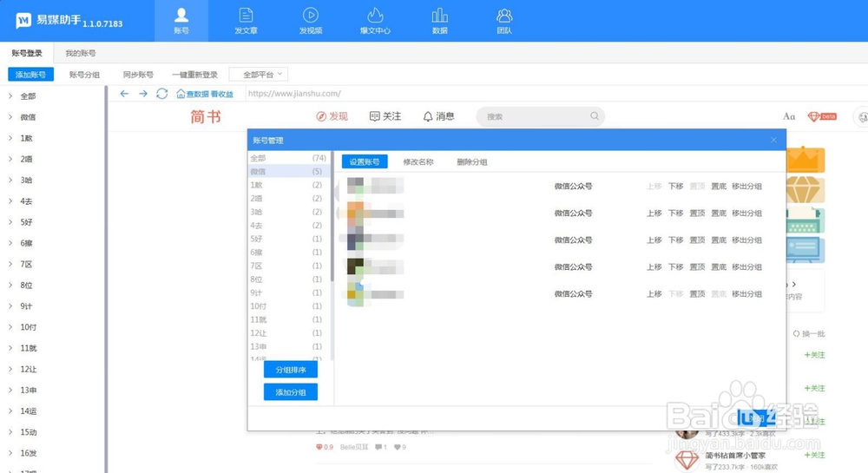
Task: Select 微信 (5) in dialog group list
Action: [288, 172]
